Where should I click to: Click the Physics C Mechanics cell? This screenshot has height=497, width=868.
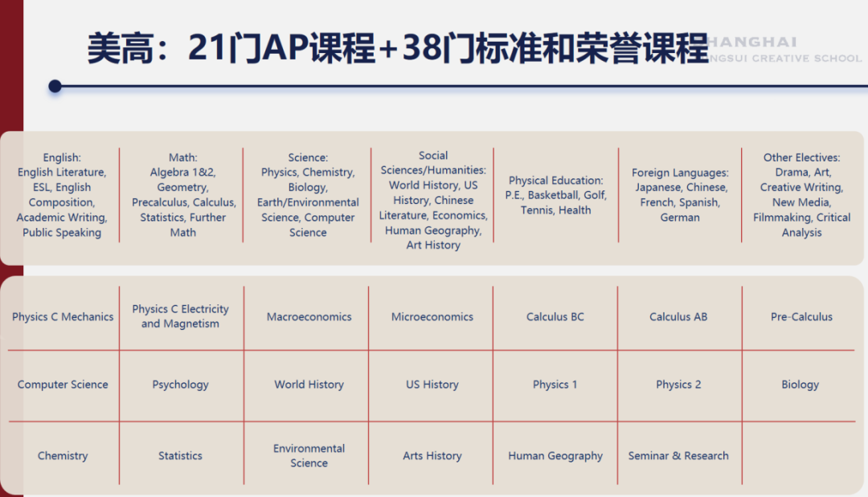coord(63,317)
